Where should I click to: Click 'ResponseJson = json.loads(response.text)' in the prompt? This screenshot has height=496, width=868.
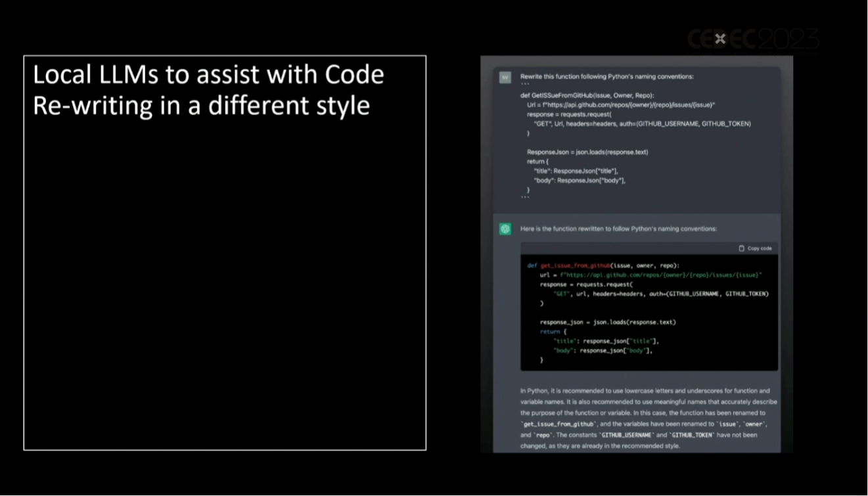point(587,152)
